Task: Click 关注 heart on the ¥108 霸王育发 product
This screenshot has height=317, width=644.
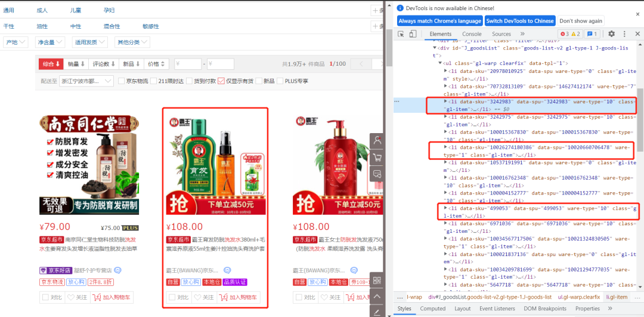Action: pyautogui.click(x=204, y=297)
